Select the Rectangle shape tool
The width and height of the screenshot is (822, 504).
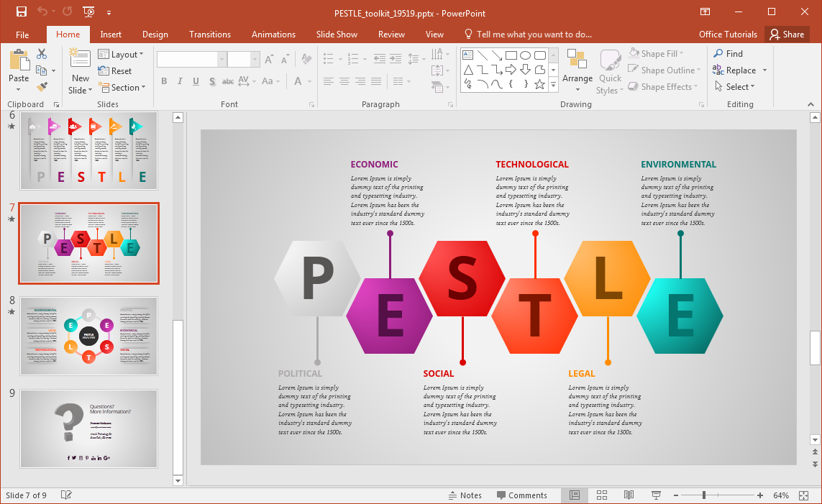[511, 54]
